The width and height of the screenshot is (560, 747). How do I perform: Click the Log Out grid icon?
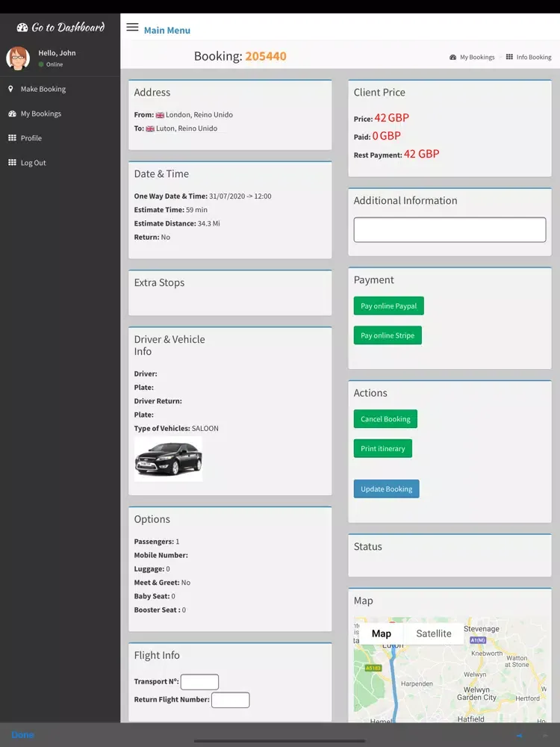(13, 162)
